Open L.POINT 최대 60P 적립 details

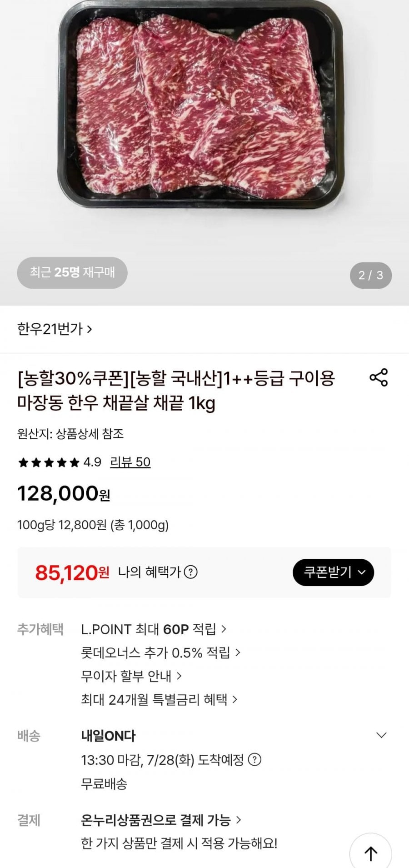(x=154, y=629)
